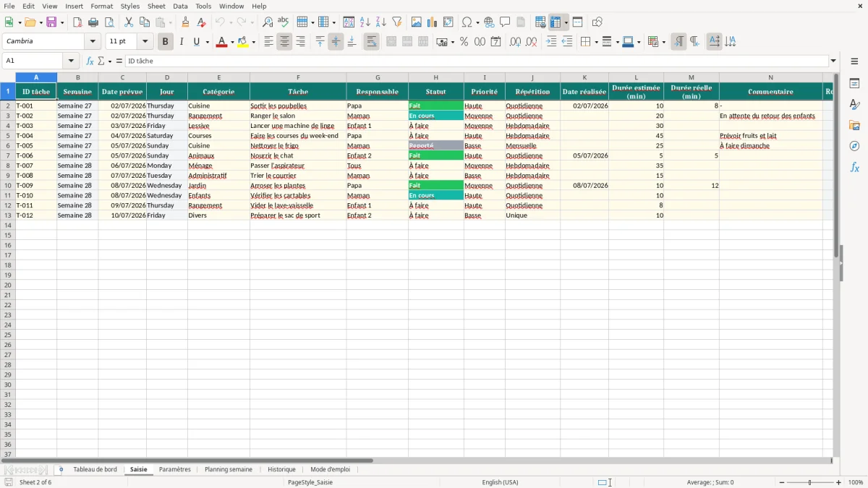
Task: Open the Sheet menu
Action: point(156,7)
